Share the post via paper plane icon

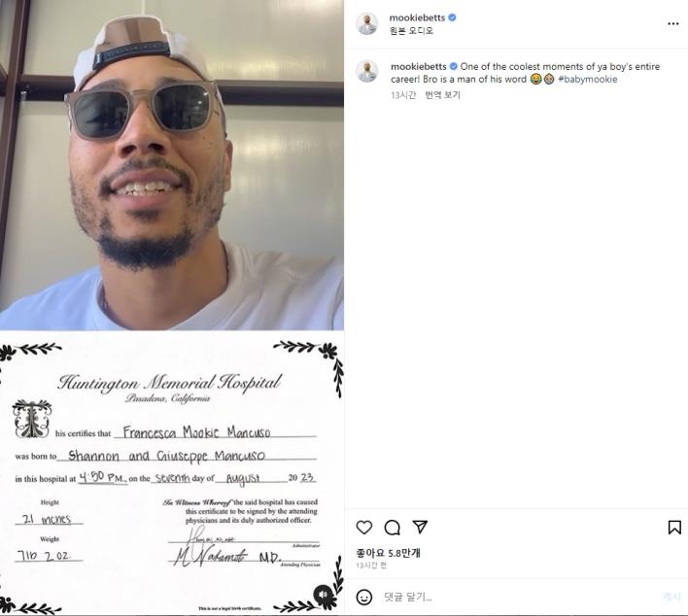(420, 527)
